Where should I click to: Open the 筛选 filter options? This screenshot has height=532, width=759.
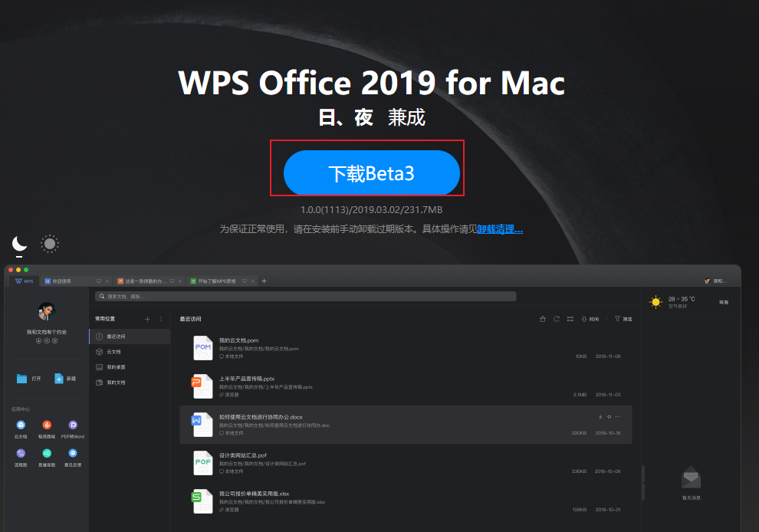(x=623, y=319)
